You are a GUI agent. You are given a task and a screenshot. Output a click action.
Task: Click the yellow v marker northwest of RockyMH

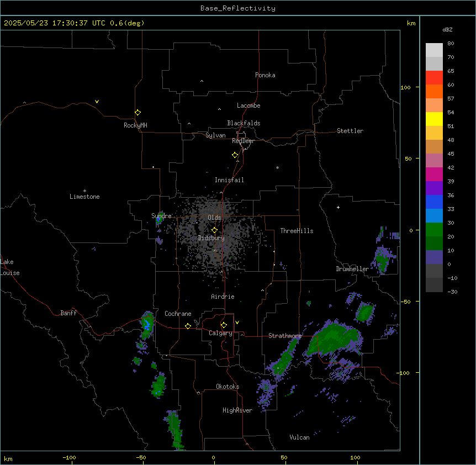(97, 102)
